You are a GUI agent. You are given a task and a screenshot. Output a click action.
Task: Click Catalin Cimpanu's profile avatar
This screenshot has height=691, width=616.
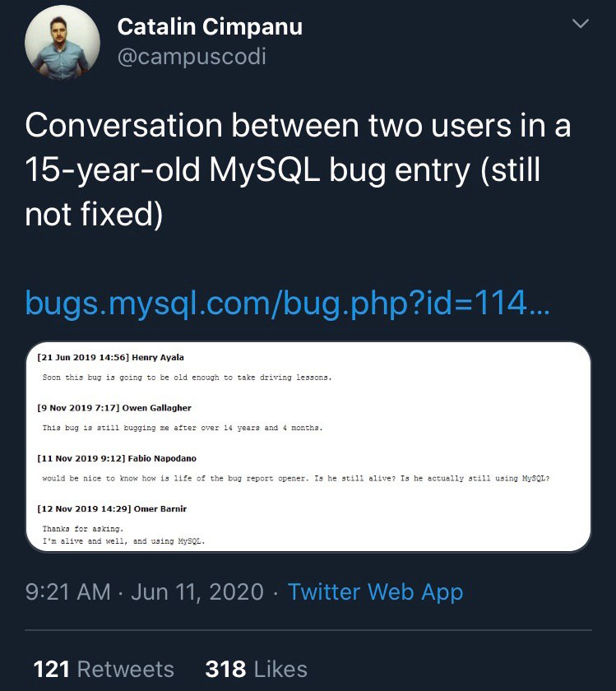[x=63, y=41]
